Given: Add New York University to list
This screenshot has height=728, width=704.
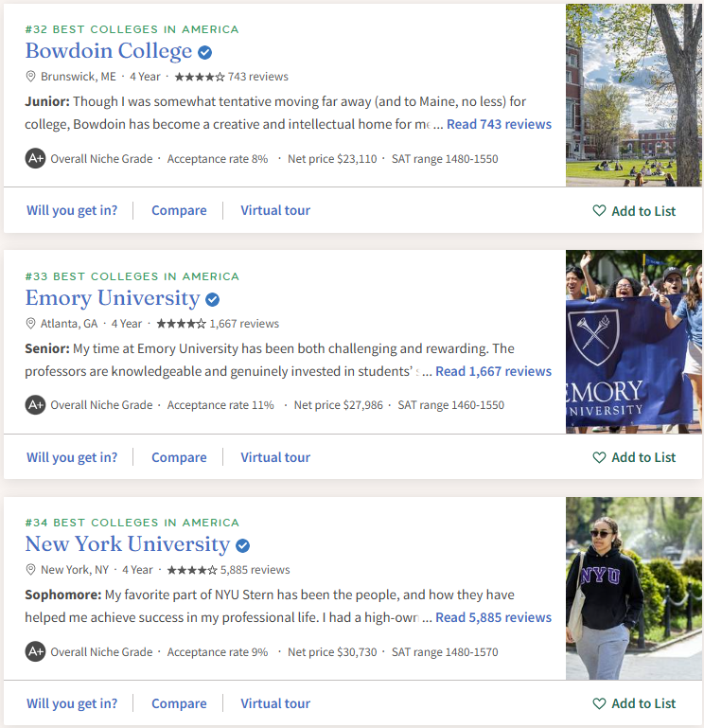Looking at the screenshot, I should pos(634,703).
